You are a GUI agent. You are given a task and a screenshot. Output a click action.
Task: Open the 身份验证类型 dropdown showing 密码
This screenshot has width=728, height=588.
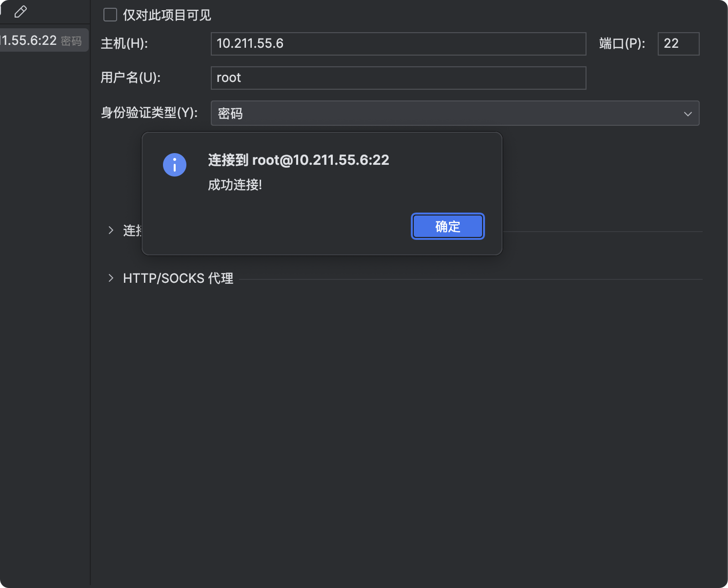(x=454, y=114)
